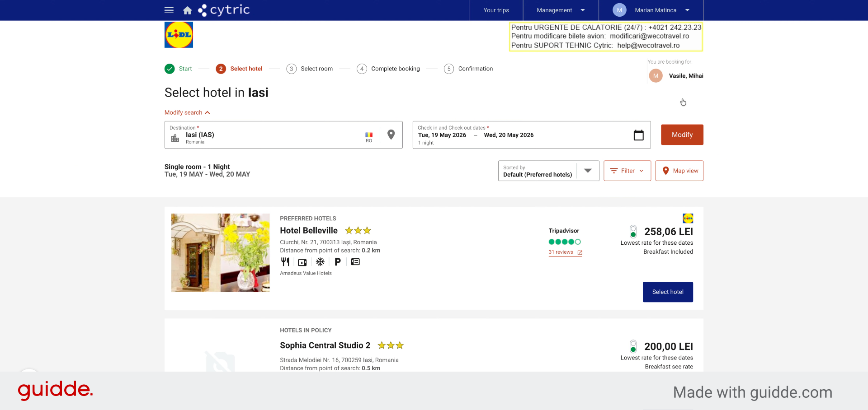The width and height of the screenshot is (868, 410).
Task: Click the Destination Iasi (IAS) field
Action: pos(283,135)
